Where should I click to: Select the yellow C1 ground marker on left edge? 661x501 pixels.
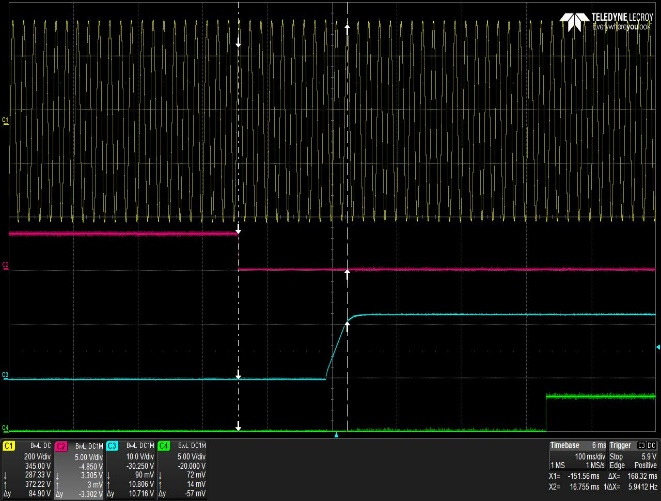(x=5, y=121)
